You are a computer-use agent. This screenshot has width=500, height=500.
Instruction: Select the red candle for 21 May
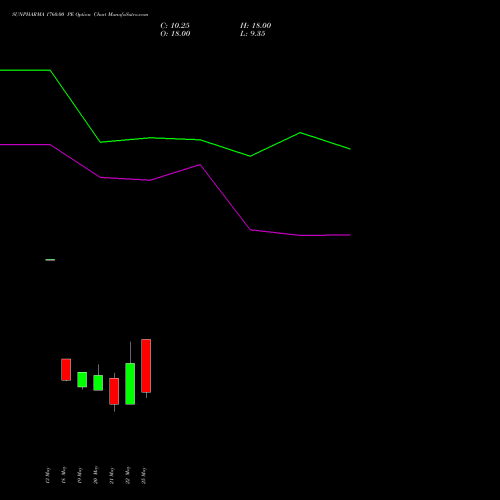point(114,391)
